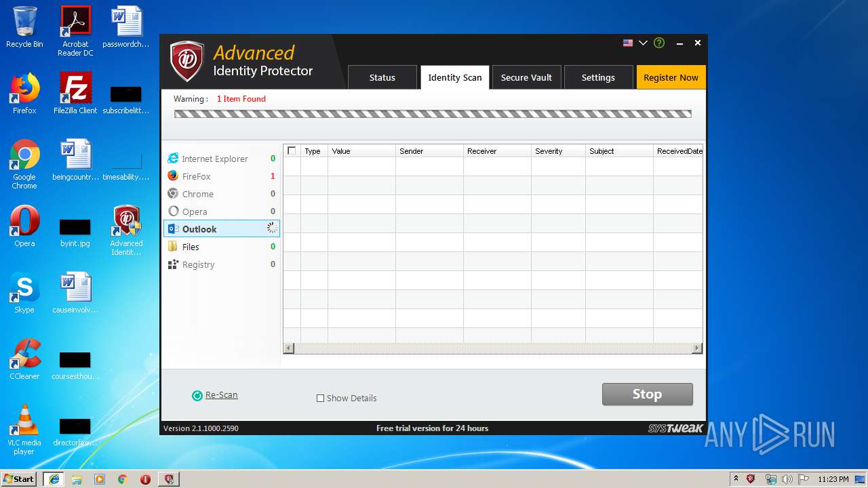
Task: Click the media player taskbar icon
Action: pos(100,479)
